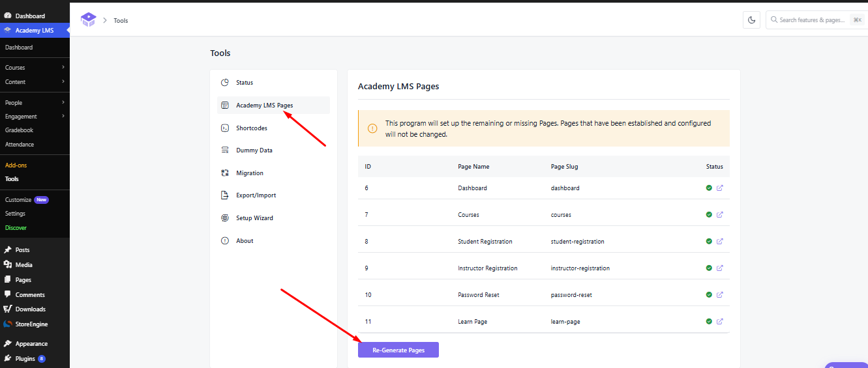Select Tools in sidebar
Screen dimensions: 868x368
click(x=12, y=179)
